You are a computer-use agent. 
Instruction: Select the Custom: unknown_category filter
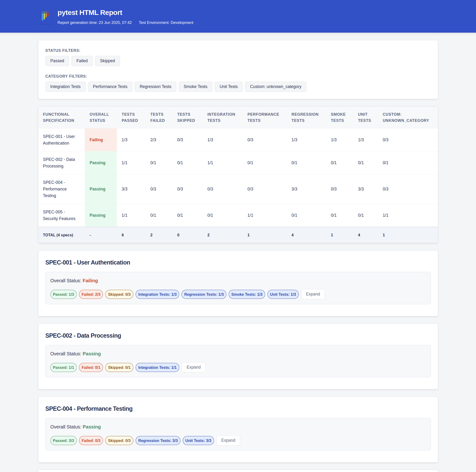point(275,86)
